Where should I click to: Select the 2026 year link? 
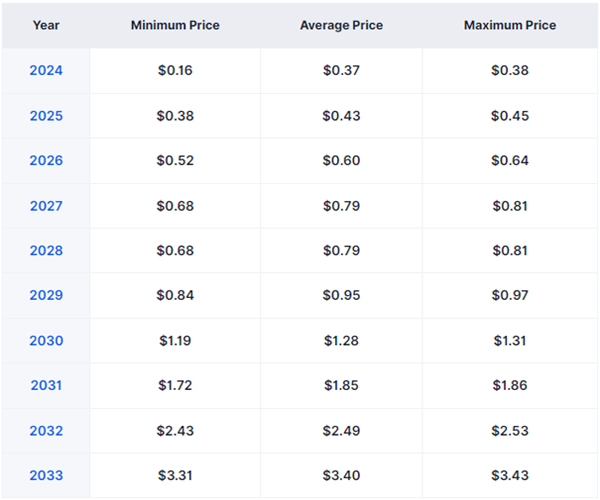[46, 161]
